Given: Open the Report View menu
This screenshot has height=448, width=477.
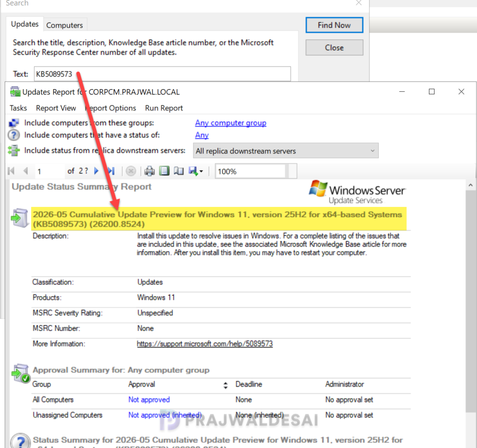Looking at the screenshot, I should click(x=56, y=108).
